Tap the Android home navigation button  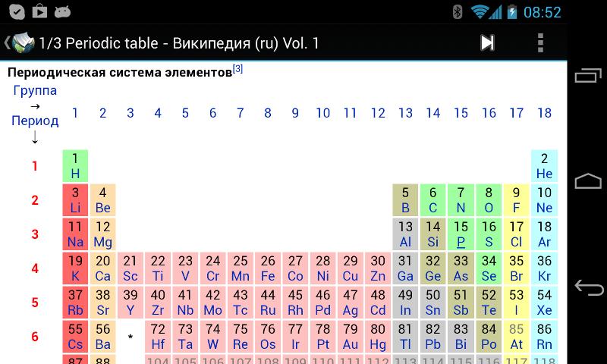pos(589,181)
